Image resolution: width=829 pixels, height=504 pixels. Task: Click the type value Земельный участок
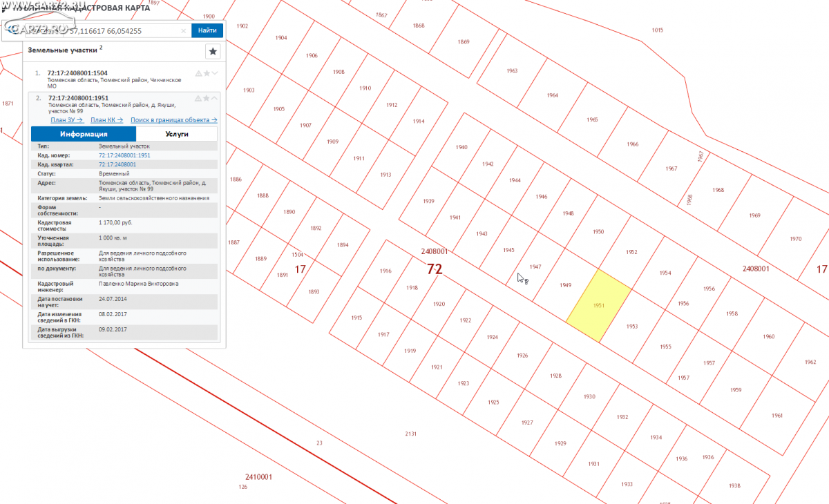(x=124, y=146)
